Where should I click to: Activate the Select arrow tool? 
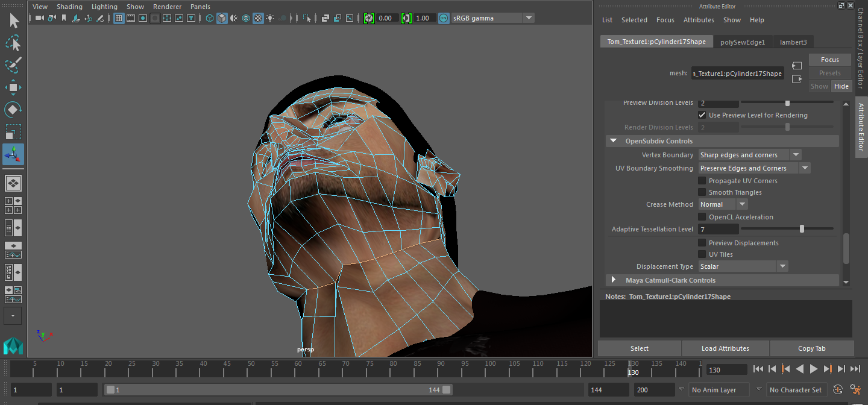(x=13, y=20)
